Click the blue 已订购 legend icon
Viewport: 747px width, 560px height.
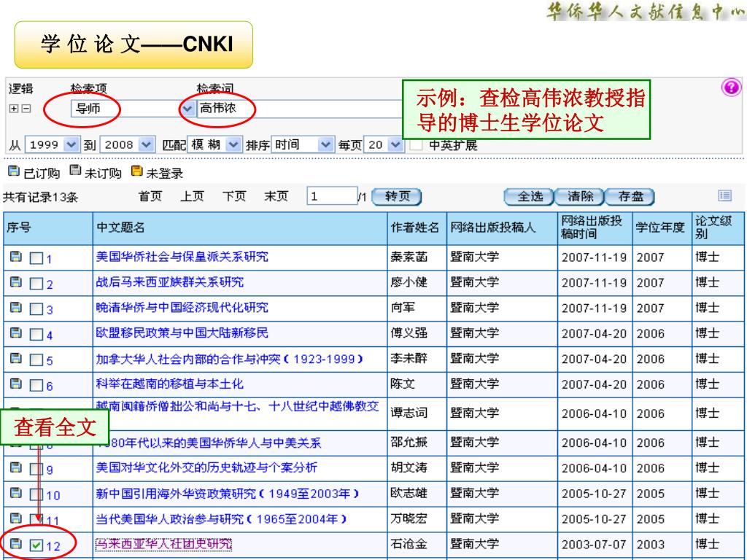14,171
